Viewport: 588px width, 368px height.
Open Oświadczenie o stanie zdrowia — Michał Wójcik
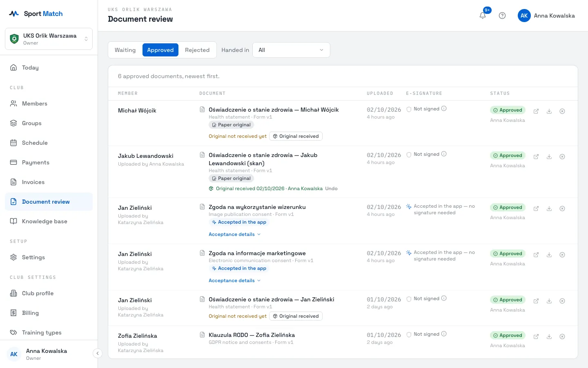[274, 110]
